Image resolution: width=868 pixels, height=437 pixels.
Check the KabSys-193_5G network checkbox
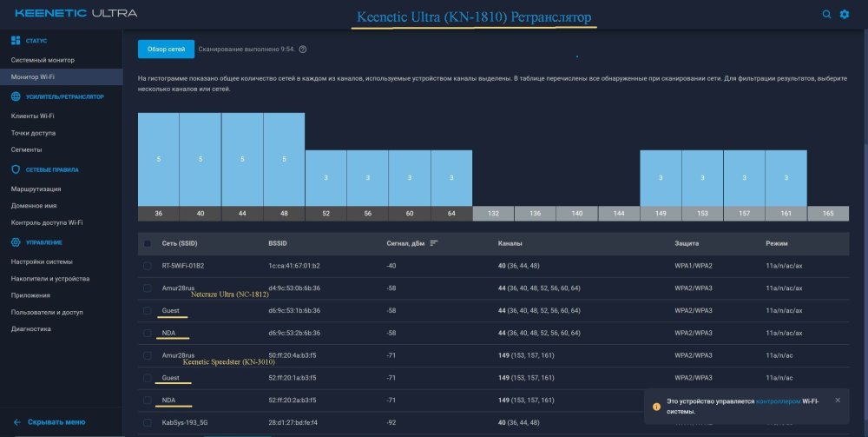coord(148,422)
